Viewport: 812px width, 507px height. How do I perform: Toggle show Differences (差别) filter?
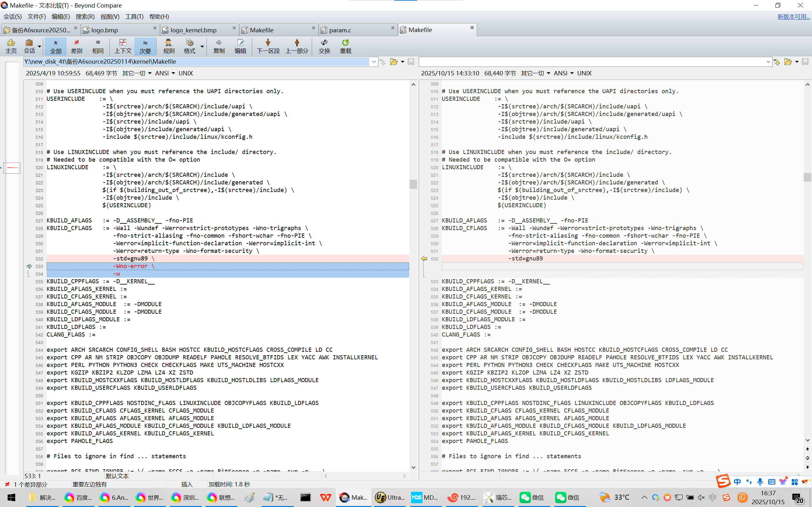click(x=76, y=46)
